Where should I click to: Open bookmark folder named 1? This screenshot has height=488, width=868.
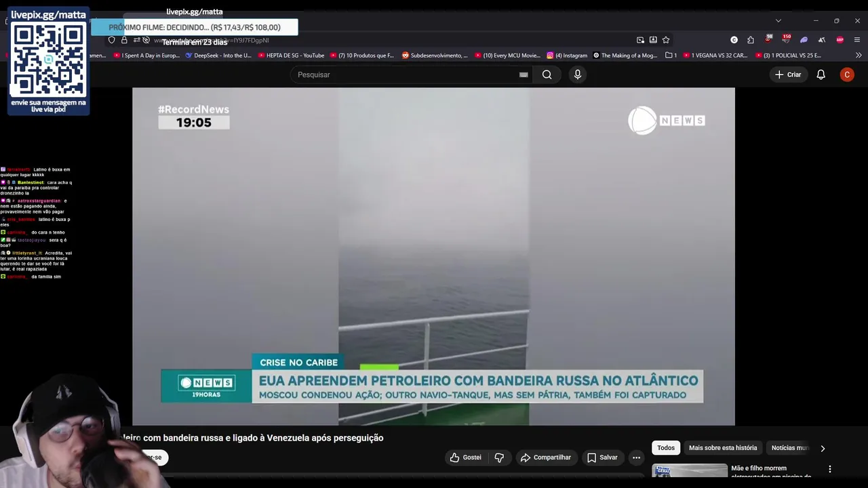[x=671, y=56]
